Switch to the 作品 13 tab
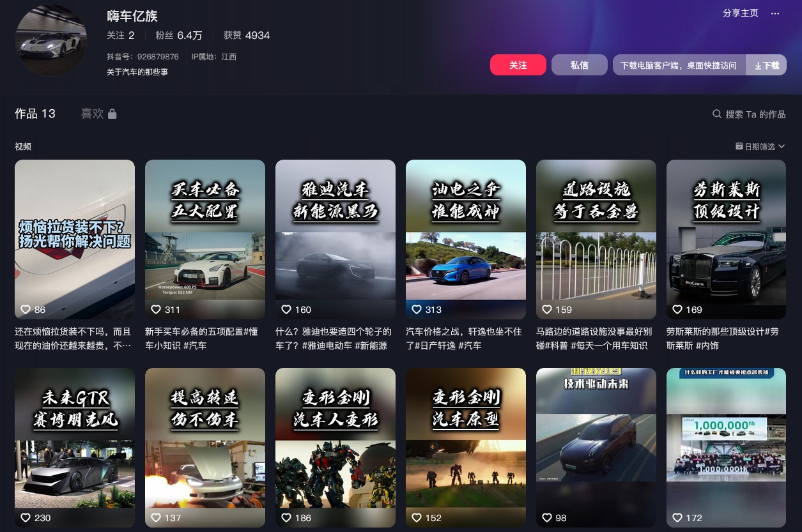The width and height of the screenshot is (802, 532). pos(35,114)
